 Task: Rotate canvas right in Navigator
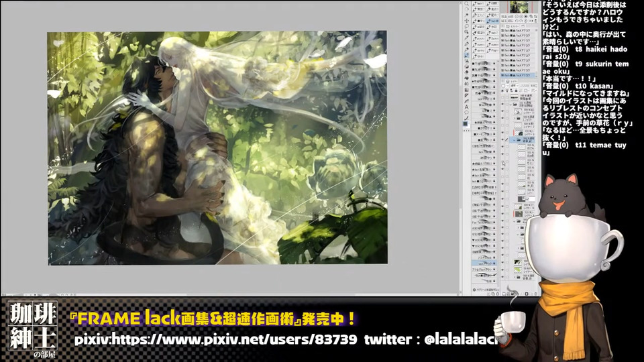pyautogui.click(x=521, y=21)
